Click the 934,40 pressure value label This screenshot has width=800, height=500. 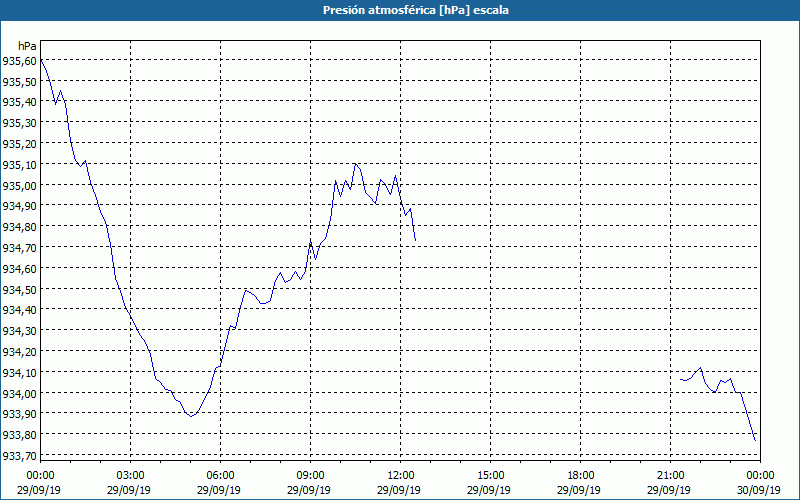[x=19, y=310]
